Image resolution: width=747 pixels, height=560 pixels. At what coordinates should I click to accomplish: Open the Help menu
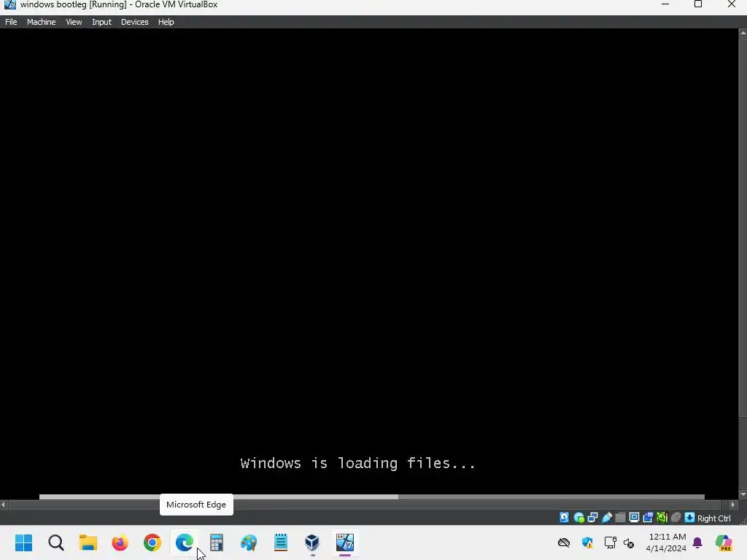[x=166, y=22]
